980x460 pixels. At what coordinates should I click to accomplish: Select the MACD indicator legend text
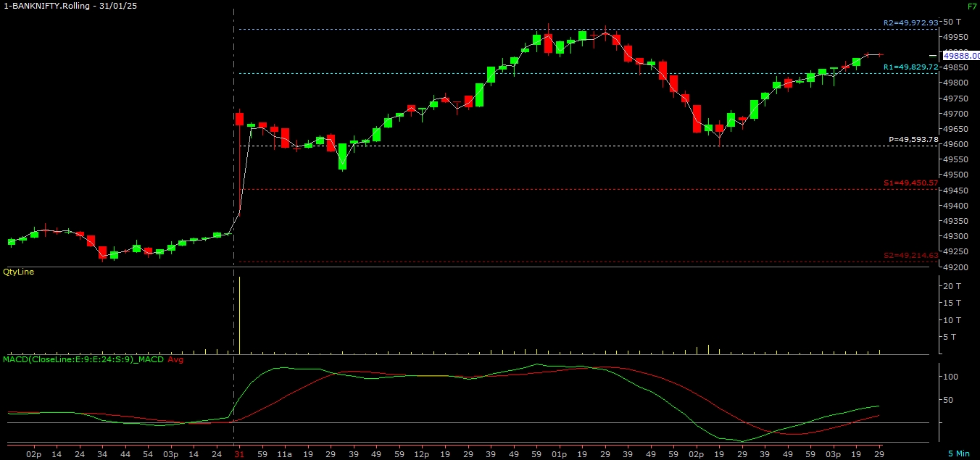pyautogui.click(x=83, y=359)
